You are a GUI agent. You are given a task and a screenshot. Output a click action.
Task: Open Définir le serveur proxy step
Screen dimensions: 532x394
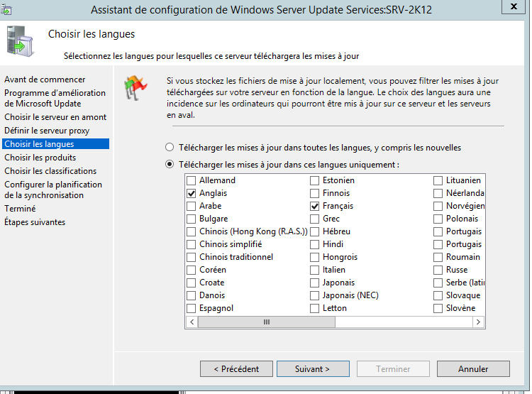[47, 131]
